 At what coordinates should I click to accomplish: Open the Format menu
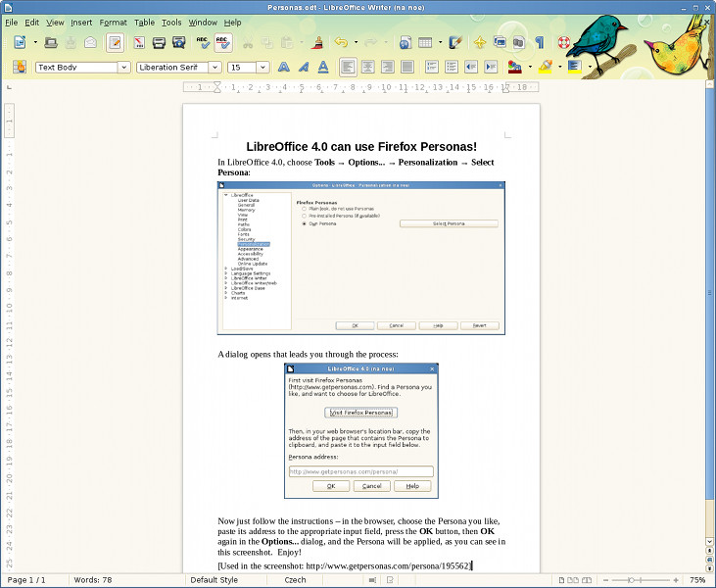tap(113, 23)
